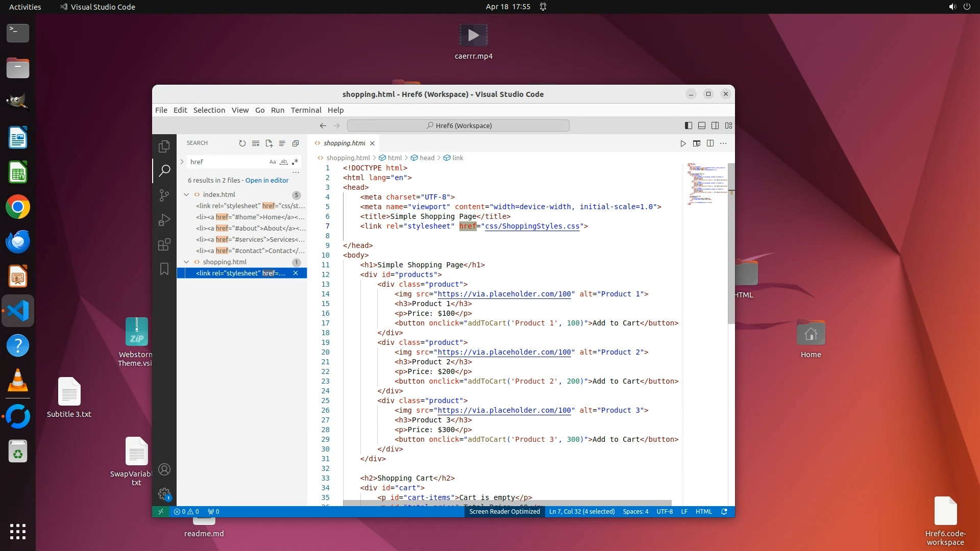The image size is (980, 551).
Task: Enable Use Regular Expression option
Action: pos(295,162)
